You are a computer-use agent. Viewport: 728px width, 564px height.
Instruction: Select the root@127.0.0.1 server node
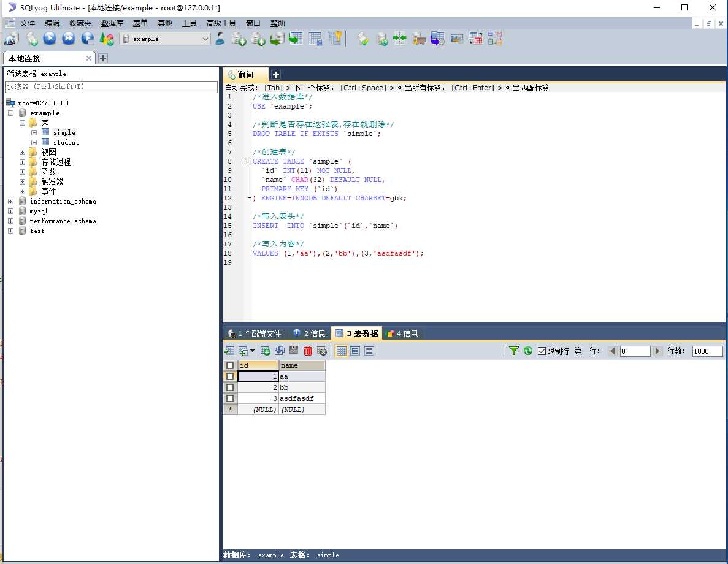coord(43,103)
